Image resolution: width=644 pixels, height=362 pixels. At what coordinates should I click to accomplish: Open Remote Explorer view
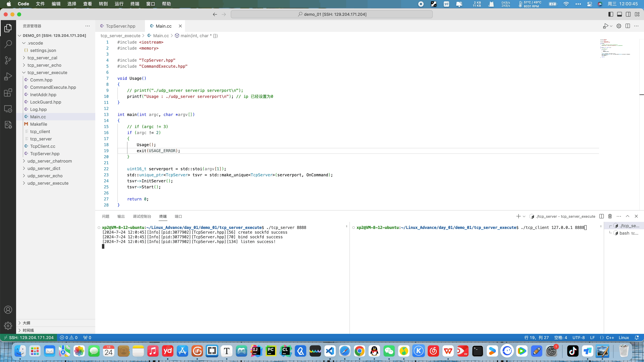pyautogui.click(x=8, y=109)
